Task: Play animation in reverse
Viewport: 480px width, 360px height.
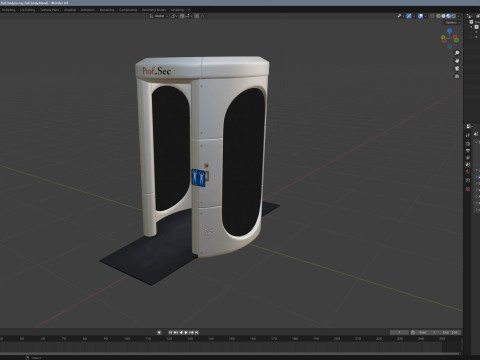Action: point(181,332)
